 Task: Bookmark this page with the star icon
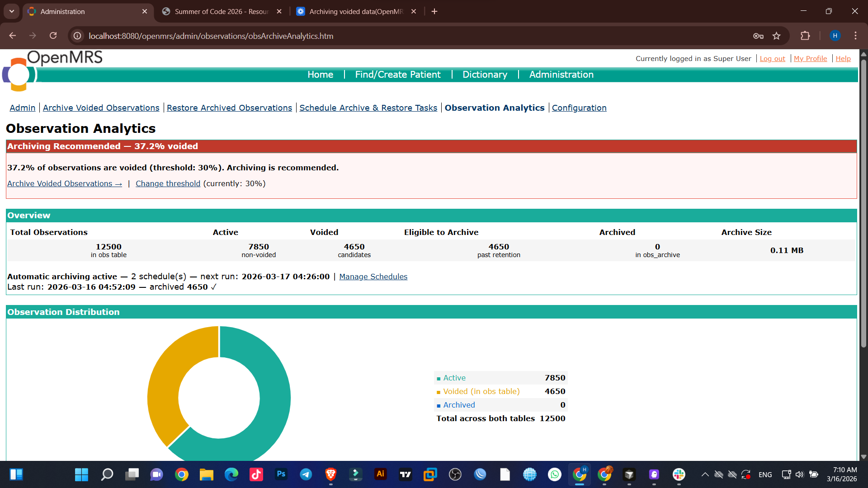pos(776,36)
